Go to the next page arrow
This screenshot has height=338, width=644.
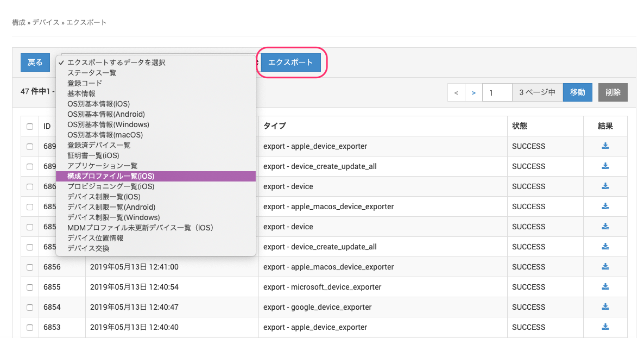(x=473, y=93)
